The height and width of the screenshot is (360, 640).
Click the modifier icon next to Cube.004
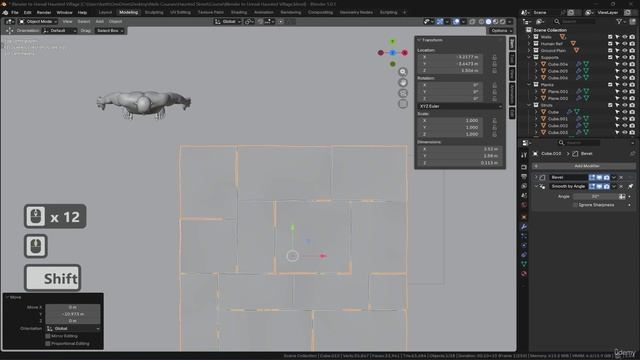(578, 64)
